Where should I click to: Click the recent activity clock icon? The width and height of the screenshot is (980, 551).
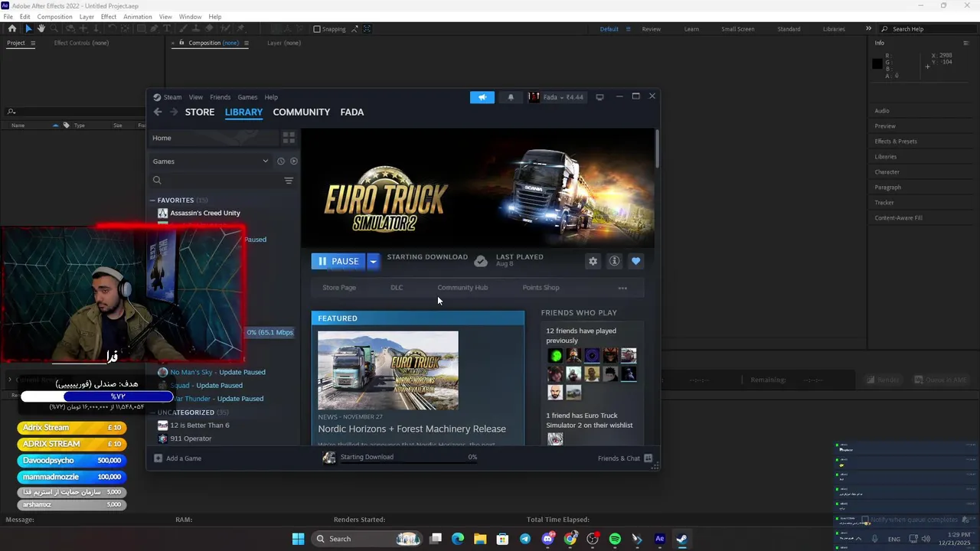tap(281, 161)
